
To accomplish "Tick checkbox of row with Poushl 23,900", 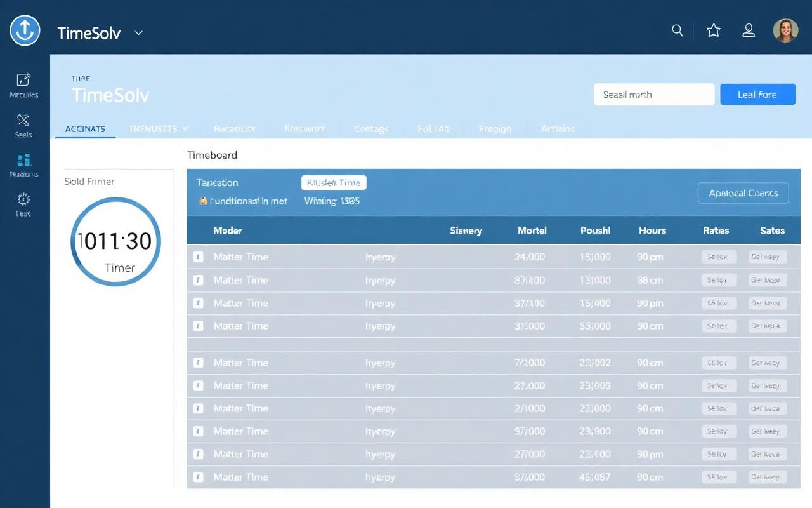I will (198, 431).
